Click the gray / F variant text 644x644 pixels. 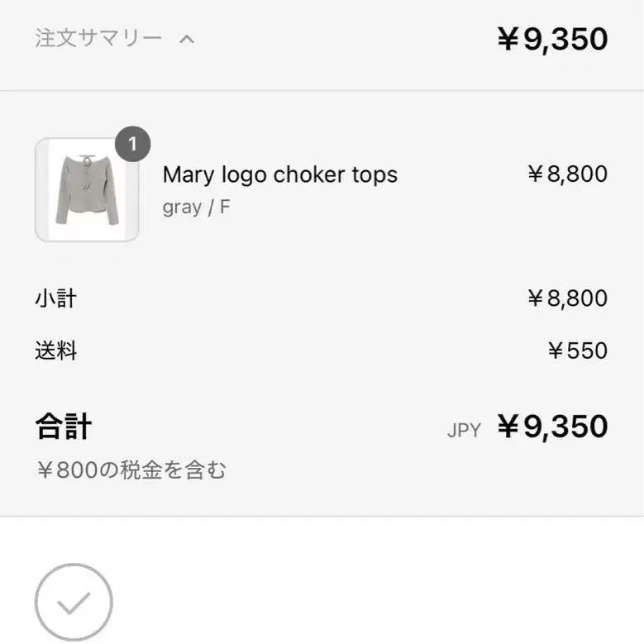[x=196, y=207]
